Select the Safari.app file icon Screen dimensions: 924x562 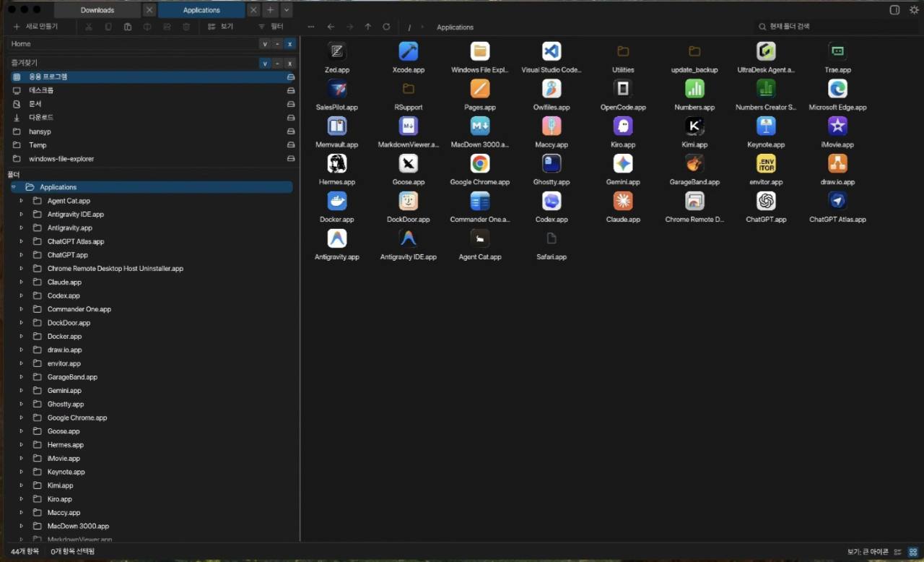[552, 238]
